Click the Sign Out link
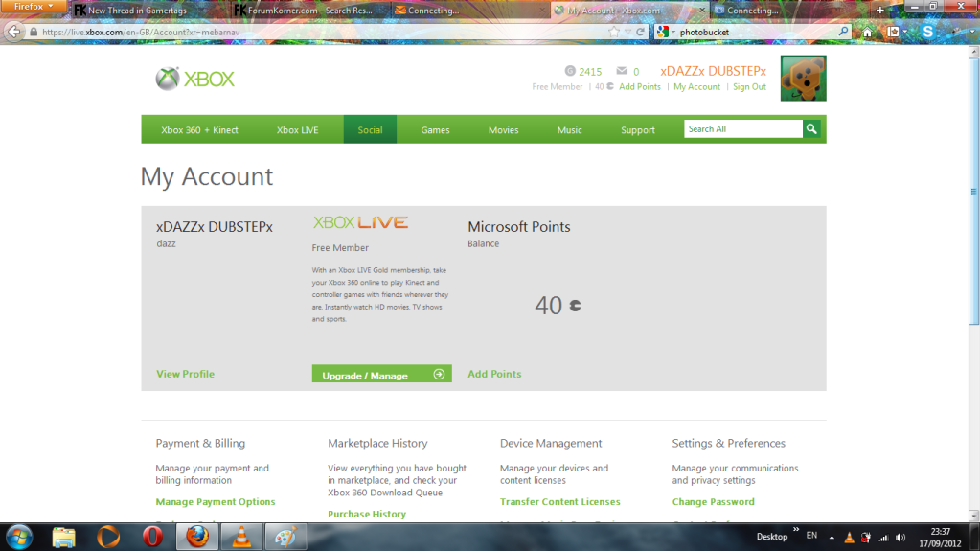The height and width of the screenshot is (551, 980). (749, 87)
